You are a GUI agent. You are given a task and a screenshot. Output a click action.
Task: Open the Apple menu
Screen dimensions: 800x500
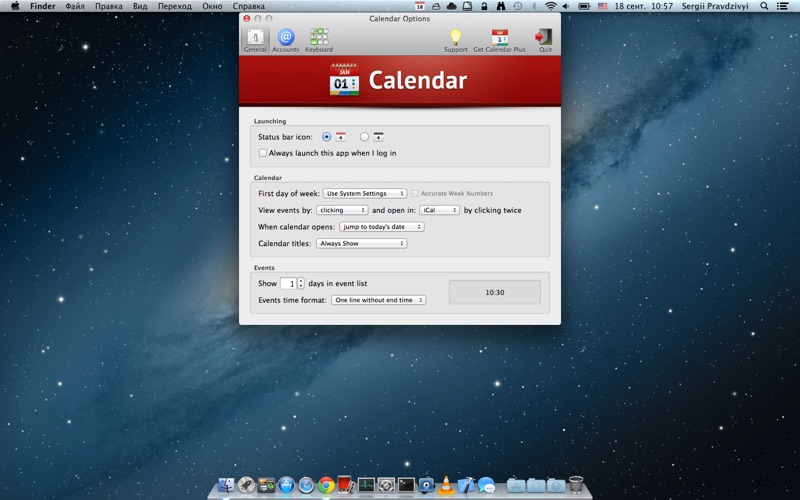tap(15, 6)
